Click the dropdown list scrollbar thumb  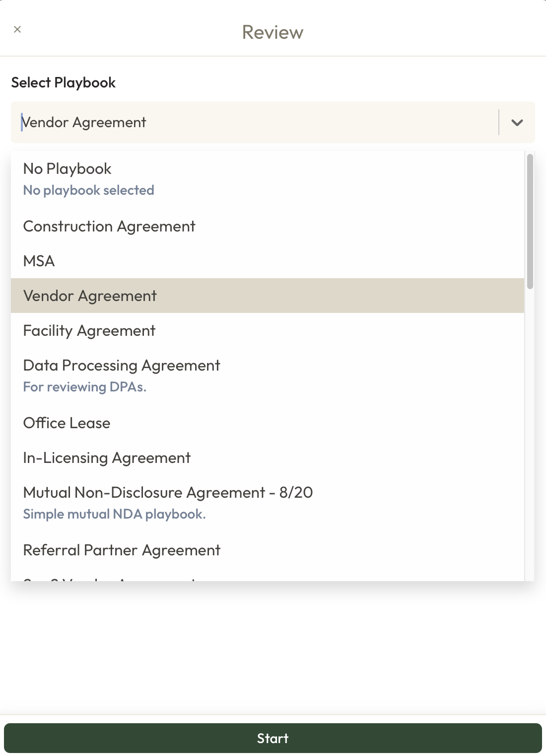point(530,221)
